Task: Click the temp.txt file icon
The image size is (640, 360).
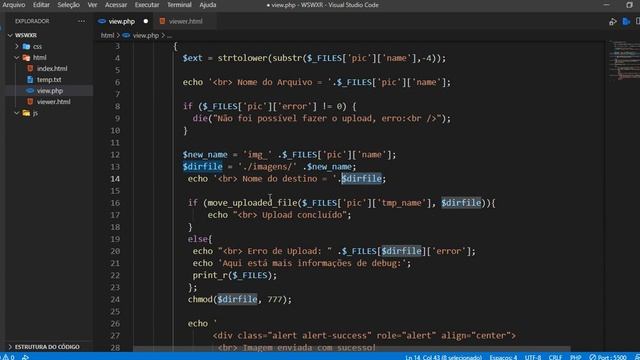Action: pyautogui.click(x=30, y=80)
